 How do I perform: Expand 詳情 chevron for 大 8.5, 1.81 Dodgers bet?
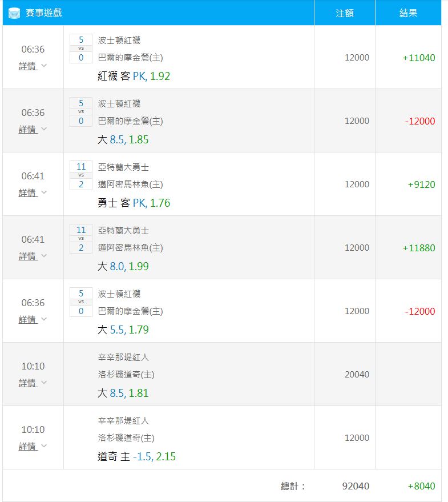44,382
